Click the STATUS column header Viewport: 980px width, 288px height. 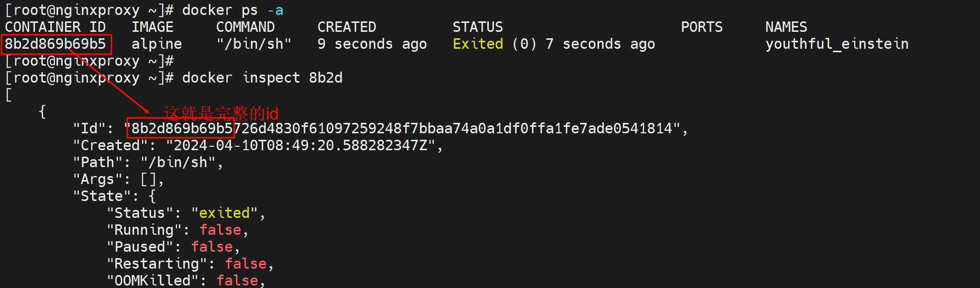(477, 27)
